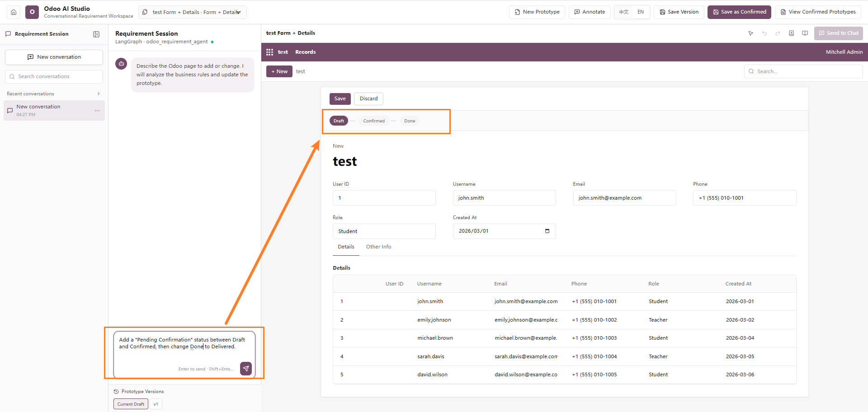Switch to the Other Info tab

(x=379, y=247)
